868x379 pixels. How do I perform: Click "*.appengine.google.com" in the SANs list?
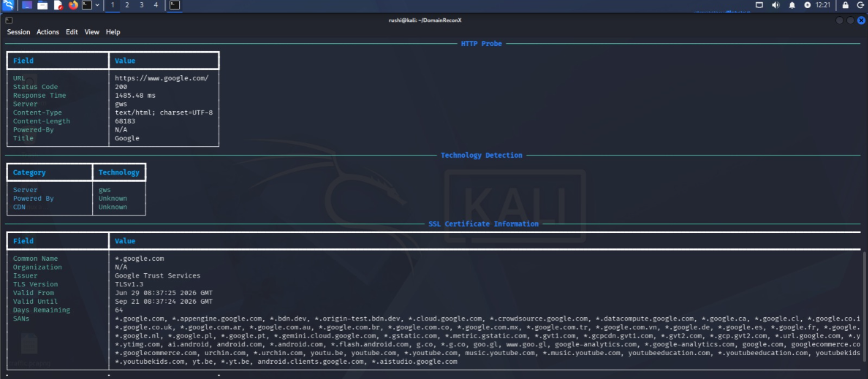pyautogui.click(x=217, y=319)
